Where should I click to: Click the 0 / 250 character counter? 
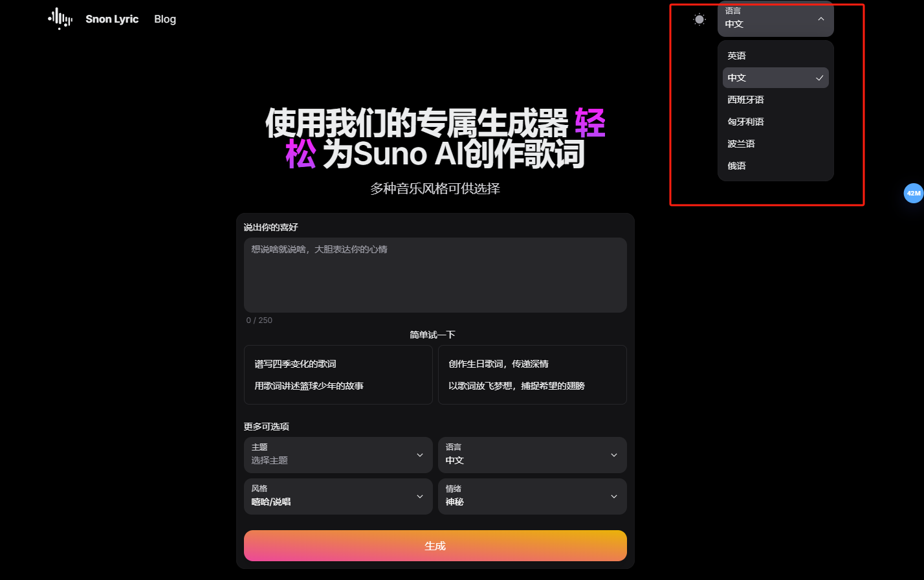coord(259,320)
